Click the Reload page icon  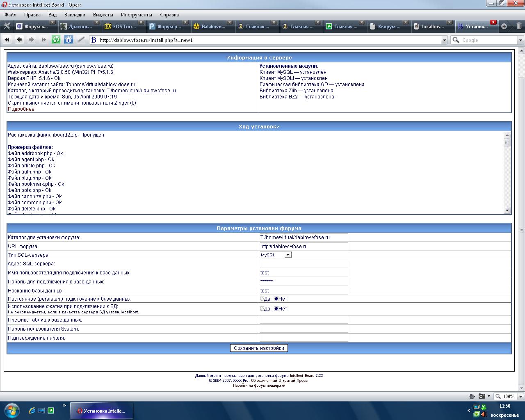click(x=56, y=40)
